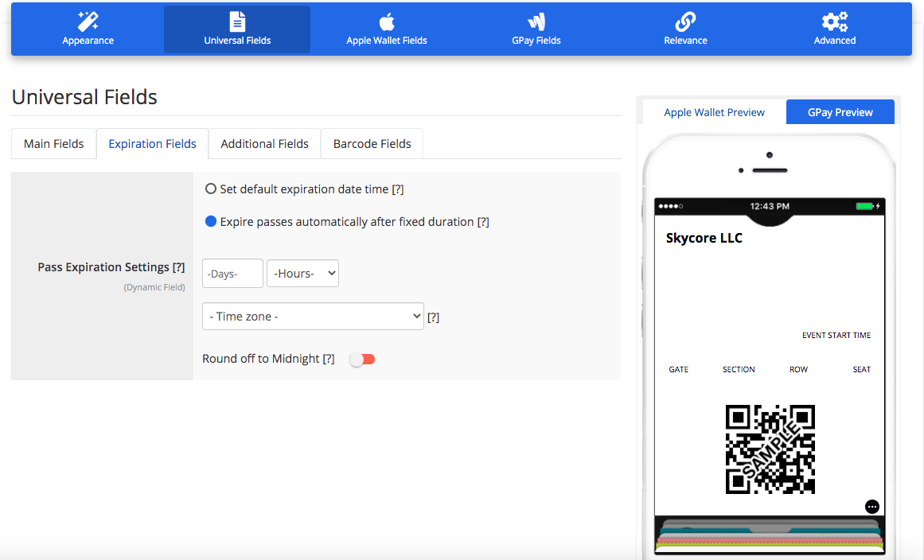
Task: Open the Appearance magic wand icon
Action: coord(88,21)
